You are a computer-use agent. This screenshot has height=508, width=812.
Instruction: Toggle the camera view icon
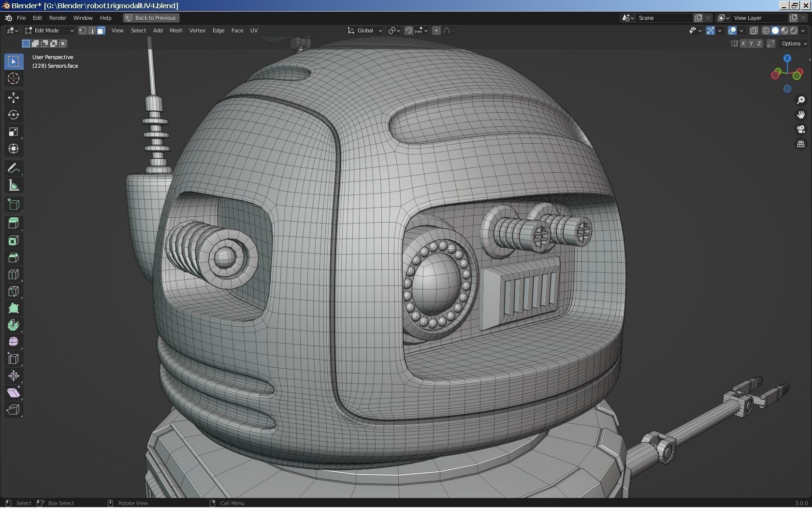[801, 129]
